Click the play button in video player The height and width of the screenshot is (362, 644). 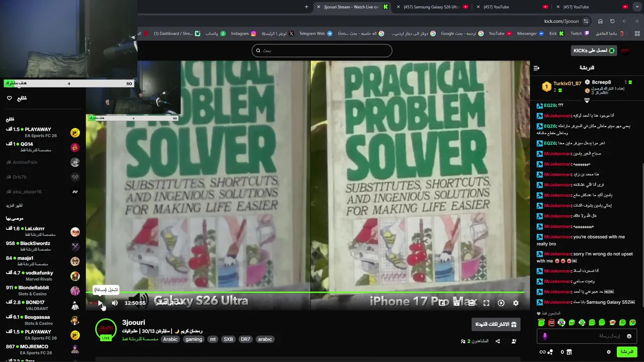point(100,303)
